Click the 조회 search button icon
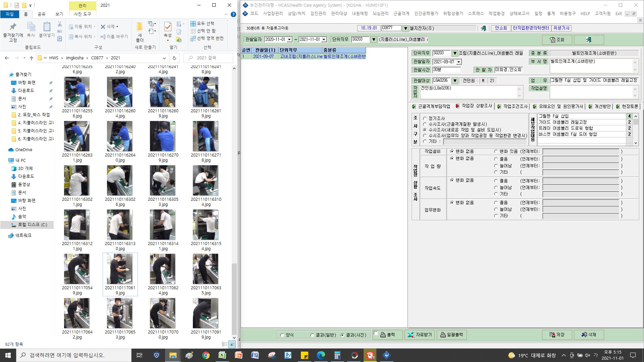This screenshot has width=644, height=362. pos(552,40)
